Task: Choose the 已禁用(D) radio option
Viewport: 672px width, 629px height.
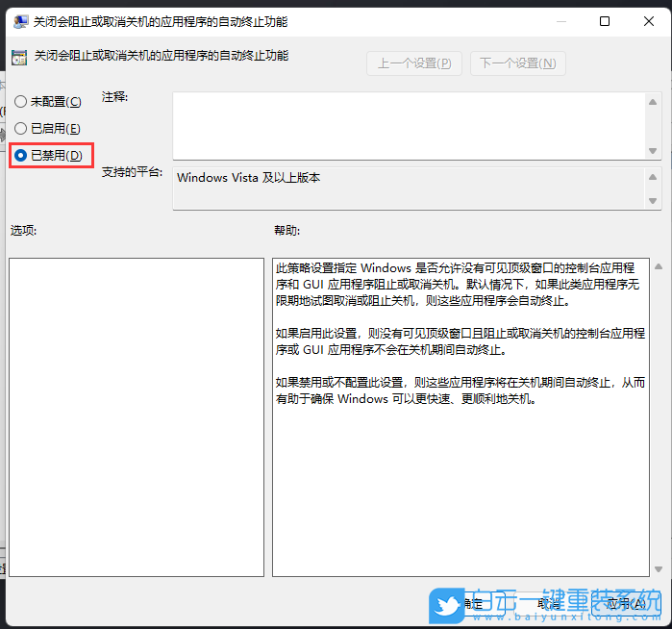Action: [x=48, y=155]
